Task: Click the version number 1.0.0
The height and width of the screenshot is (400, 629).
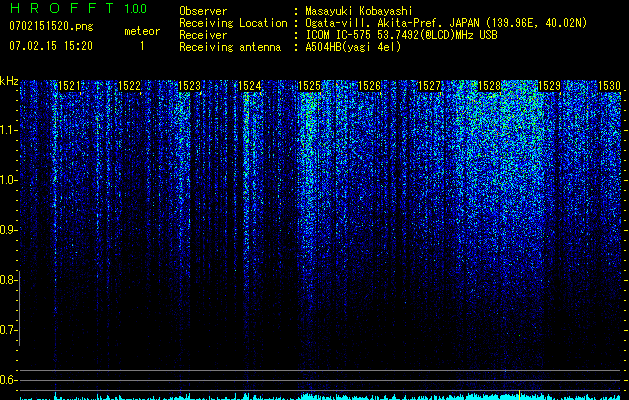Action: coord(136,8)
